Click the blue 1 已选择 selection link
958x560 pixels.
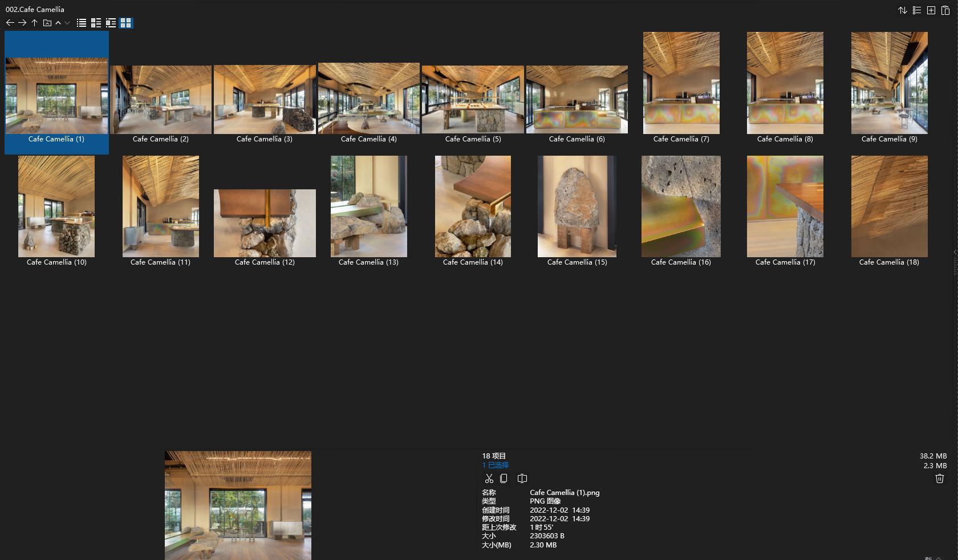[496, 465]
